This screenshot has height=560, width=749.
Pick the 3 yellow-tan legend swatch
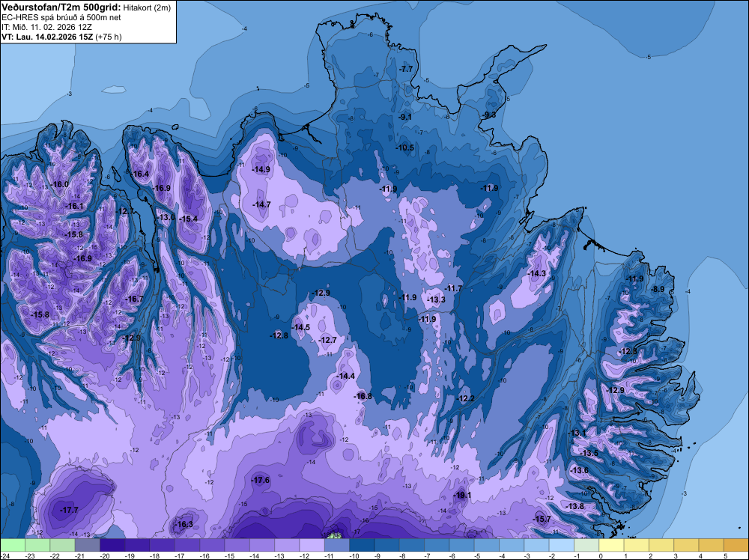pos(686,545)
